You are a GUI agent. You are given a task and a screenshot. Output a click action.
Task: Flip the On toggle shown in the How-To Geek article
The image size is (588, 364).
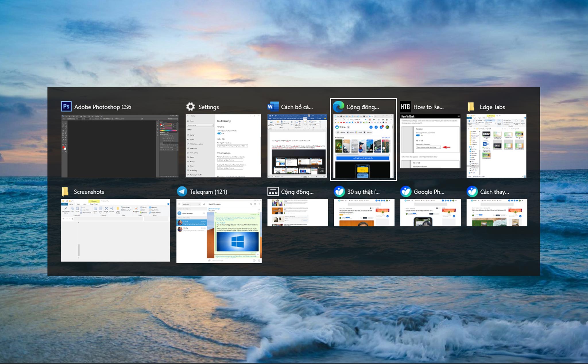click(x=418, y=135)
